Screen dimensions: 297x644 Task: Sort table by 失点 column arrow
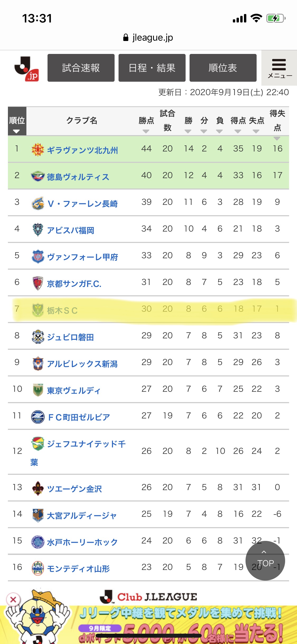[256, 131]
